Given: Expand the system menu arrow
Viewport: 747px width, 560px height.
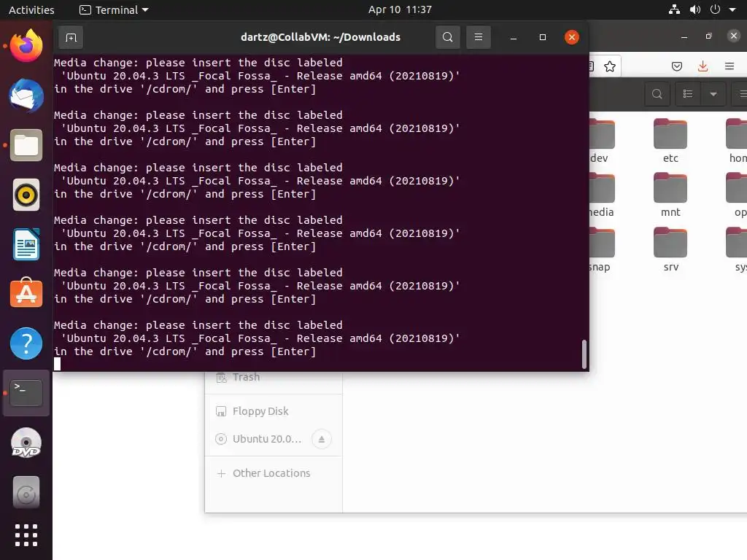Looking at the screenshot, I should coord(732,9).
